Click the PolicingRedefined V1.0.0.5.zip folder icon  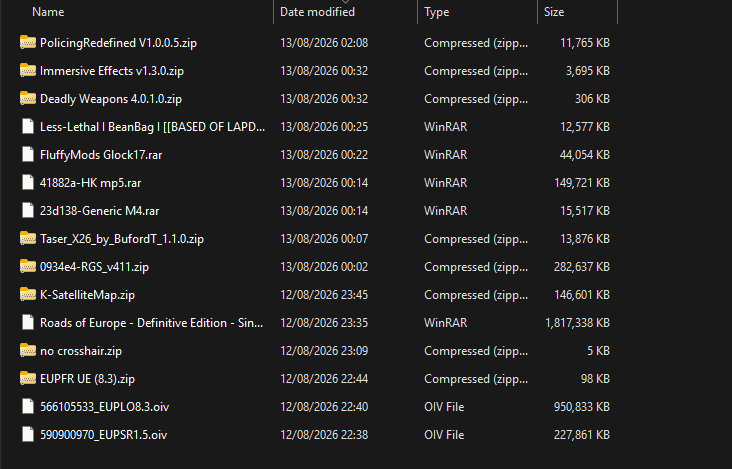click(x=28, y=42)
